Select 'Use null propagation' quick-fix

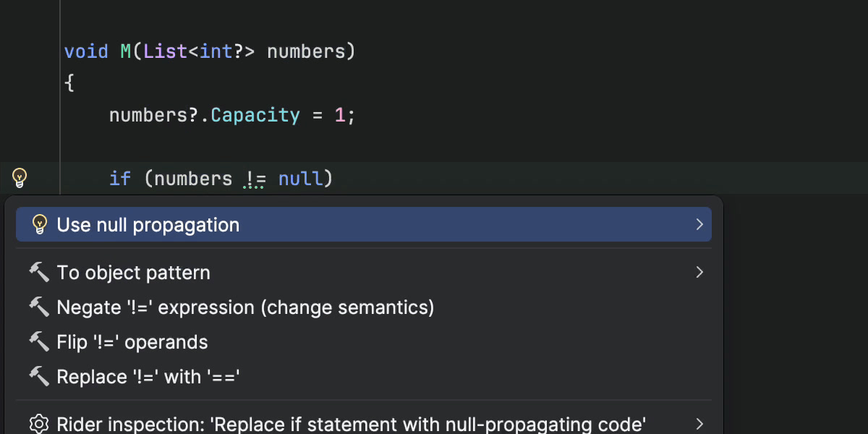point(148,224)
